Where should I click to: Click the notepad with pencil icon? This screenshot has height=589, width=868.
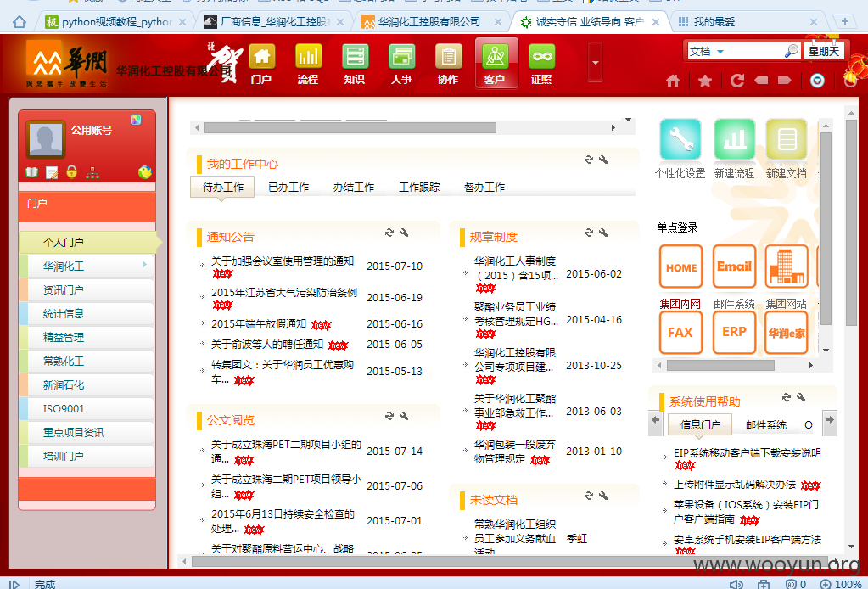[52, 173]
